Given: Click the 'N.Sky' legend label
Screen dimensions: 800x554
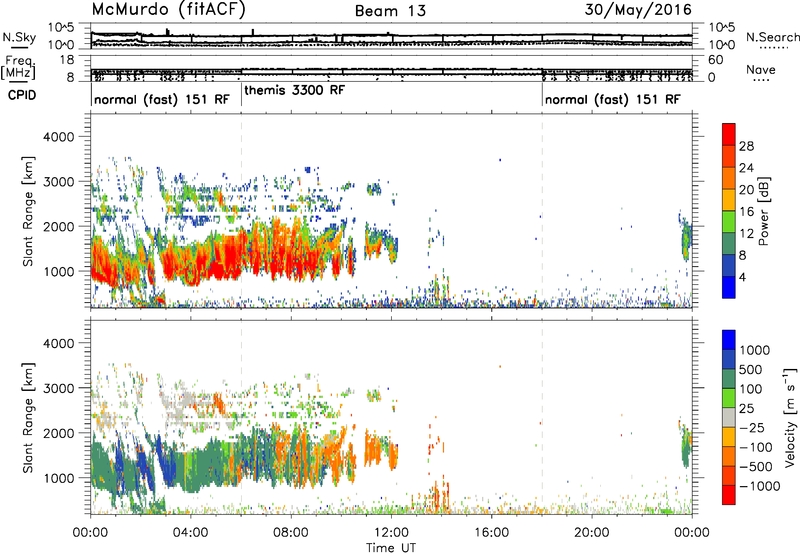Looking at the screenshot, I should (x=19, y=37).
